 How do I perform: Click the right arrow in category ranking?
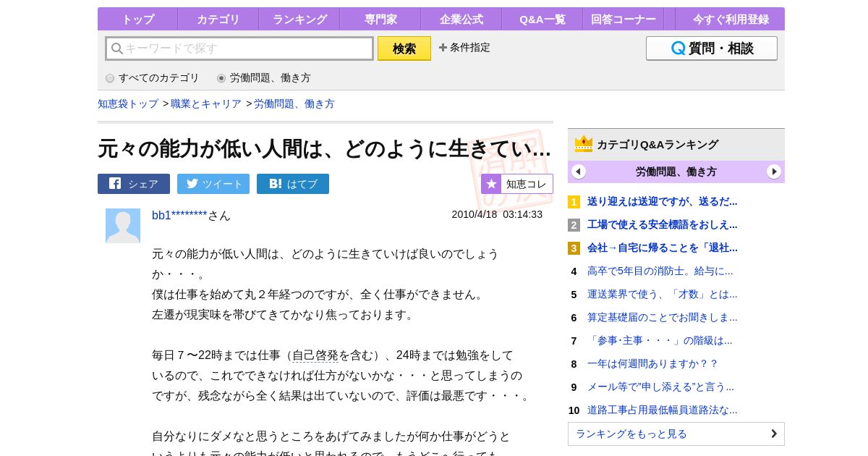tap(774, 172)
